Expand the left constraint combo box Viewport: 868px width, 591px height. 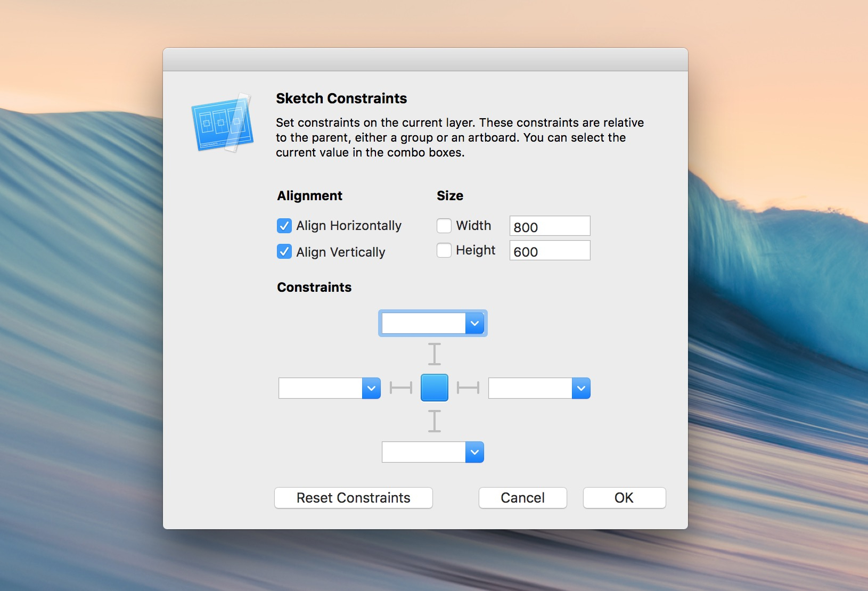(371, 388)
